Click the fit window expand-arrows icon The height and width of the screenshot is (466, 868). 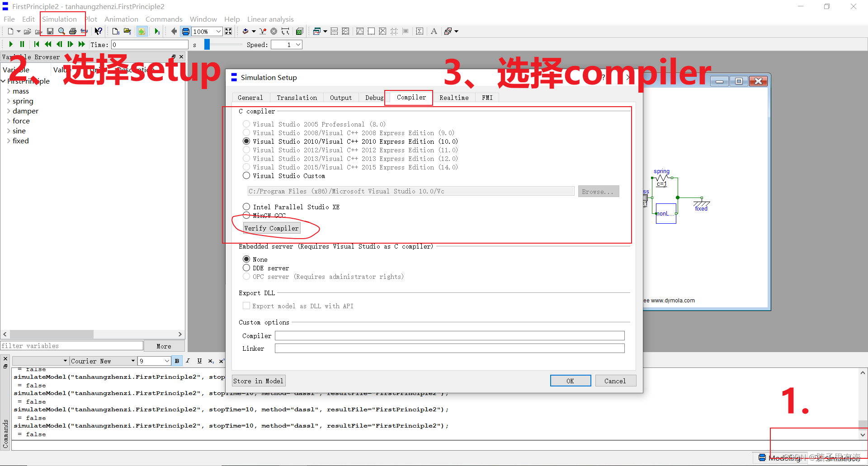click(x=228, y=31)
